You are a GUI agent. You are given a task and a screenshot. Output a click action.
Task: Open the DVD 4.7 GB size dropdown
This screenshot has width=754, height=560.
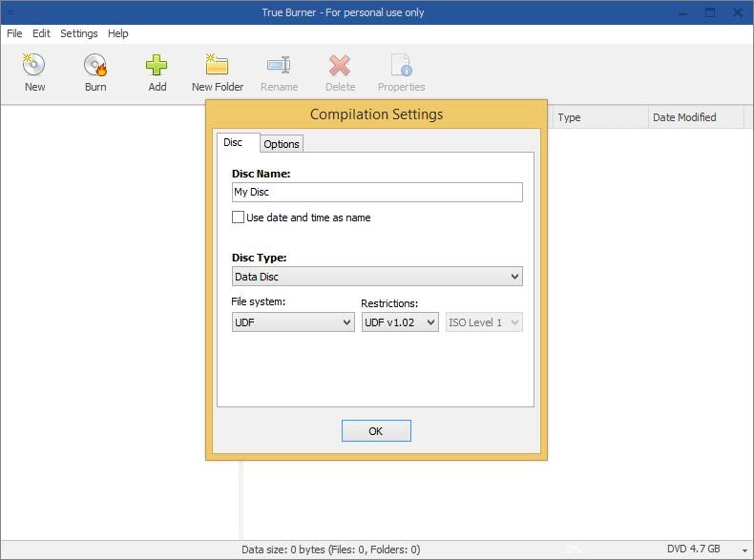click(744, 550)
